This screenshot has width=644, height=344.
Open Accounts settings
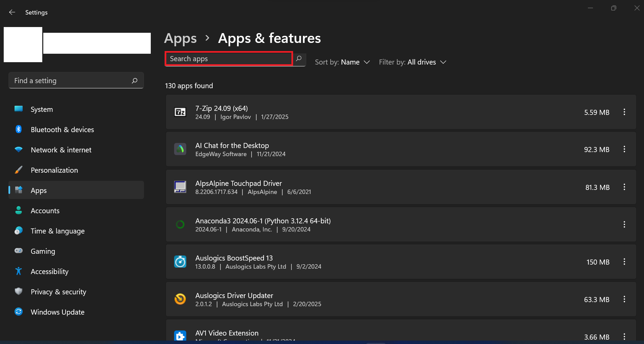76,211
